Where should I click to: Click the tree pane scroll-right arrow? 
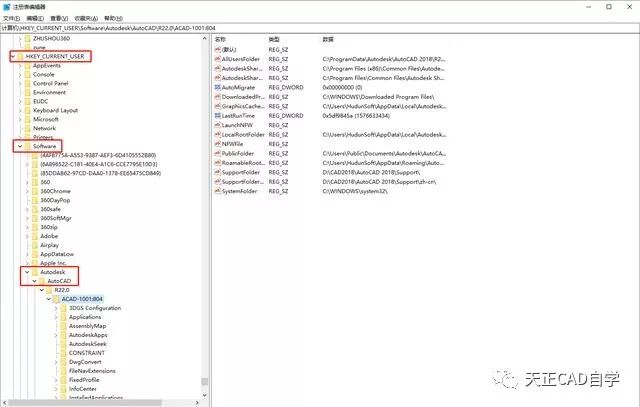(x=197, y=403)
